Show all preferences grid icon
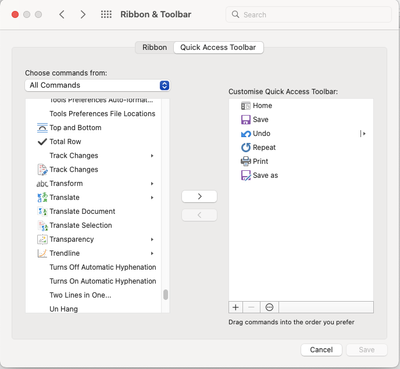Image resolution: width=400 pixels, height=369 pixels. coord(106,14)
